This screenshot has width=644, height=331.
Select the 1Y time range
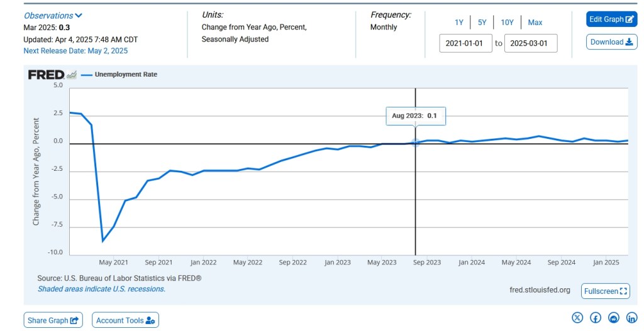click(459, 23)
